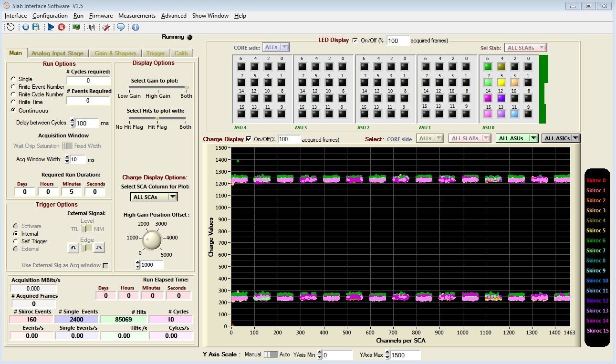616x364 pixels.
Task: Toggle the Y Axis Scale Manual/Auto switch
Action: pyautogui.click(x=271, y=354)
